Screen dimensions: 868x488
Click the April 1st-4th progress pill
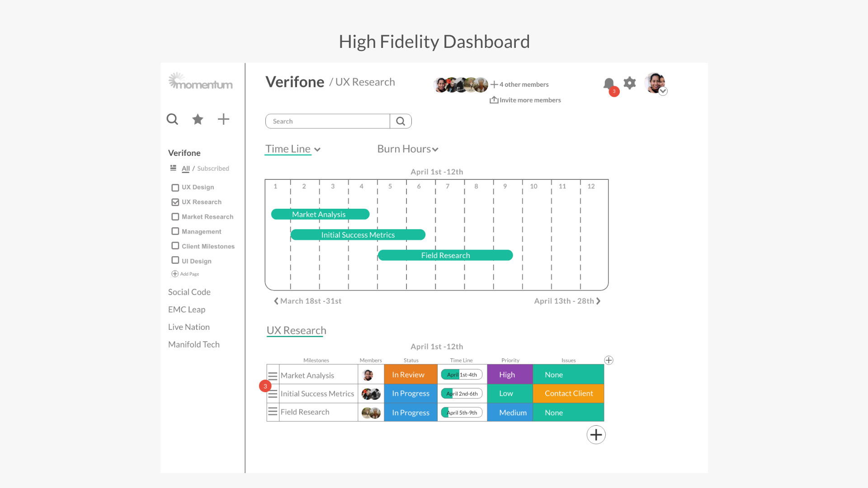point(462,375)
